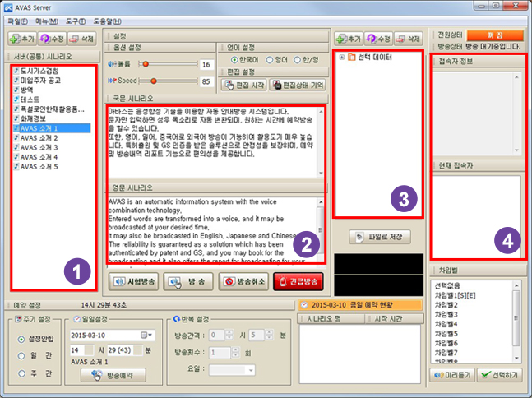Select 일간 cycle option
Screen dimensions: 532x398
21,355
